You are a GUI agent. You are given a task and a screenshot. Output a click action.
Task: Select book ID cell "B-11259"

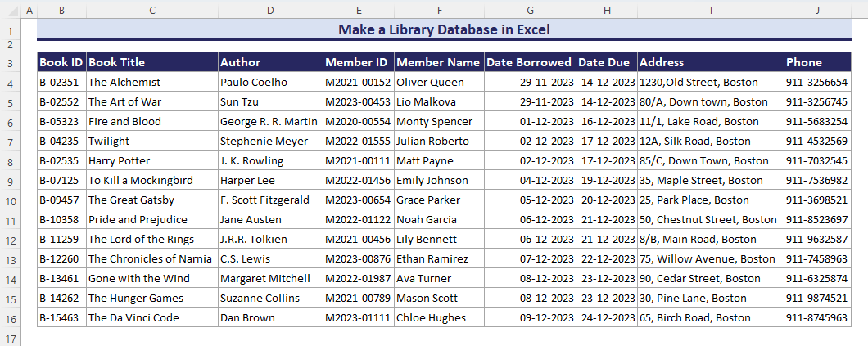click(x=61, y=239)
